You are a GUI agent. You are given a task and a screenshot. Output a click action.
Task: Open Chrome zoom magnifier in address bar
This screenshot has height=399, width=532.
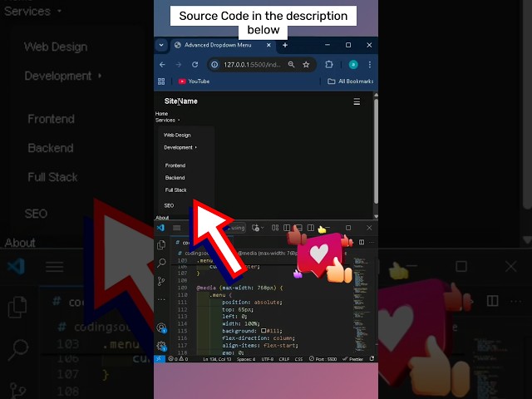click(291, 65)
